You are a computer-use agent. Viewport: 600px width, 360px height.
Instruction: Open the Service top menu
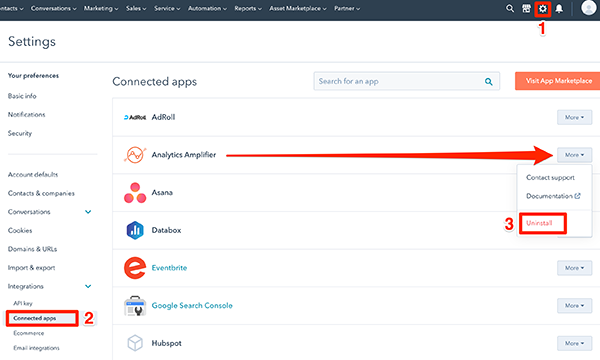[167, 8]
